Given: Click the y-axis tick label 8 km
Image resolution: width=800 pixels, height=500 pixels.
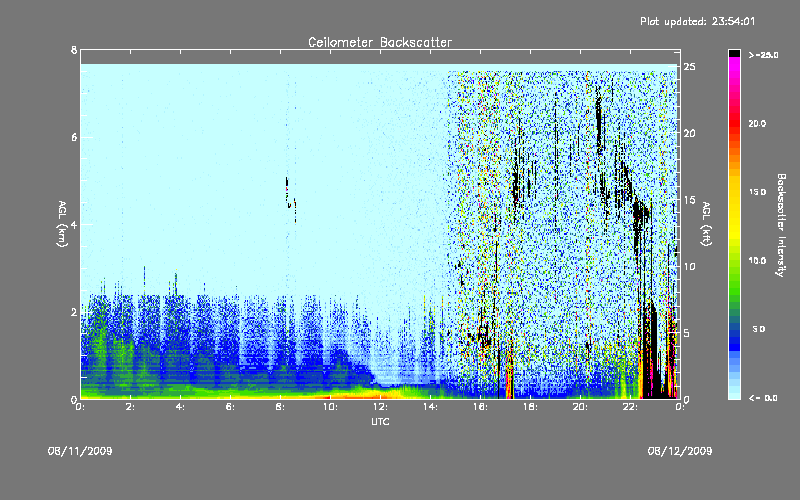Looking at the screenshot, I should click(x=74, y=50).
